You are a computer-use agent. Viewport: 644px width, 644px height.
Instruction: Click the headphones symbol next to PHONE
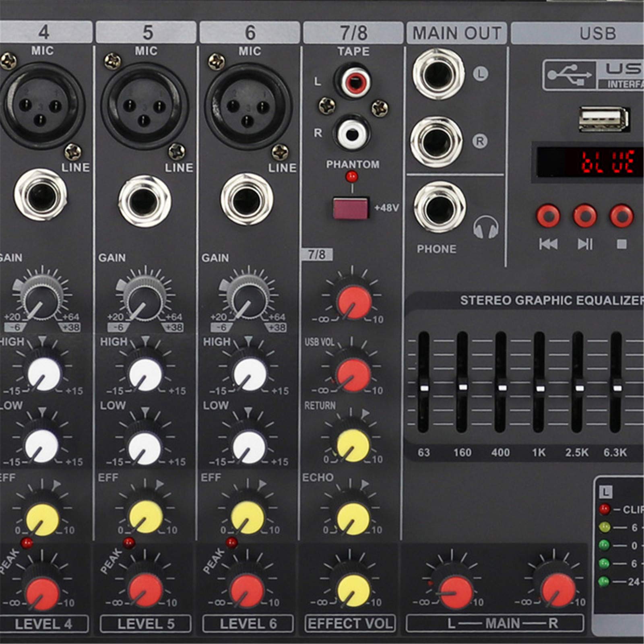click(x=486, y=228)
